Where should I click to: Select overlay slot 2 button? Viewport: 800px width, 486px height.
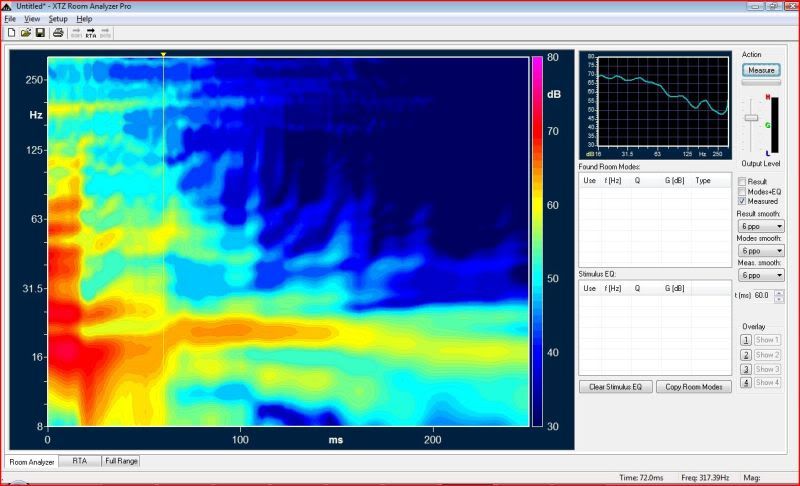(x=745, y=355)
